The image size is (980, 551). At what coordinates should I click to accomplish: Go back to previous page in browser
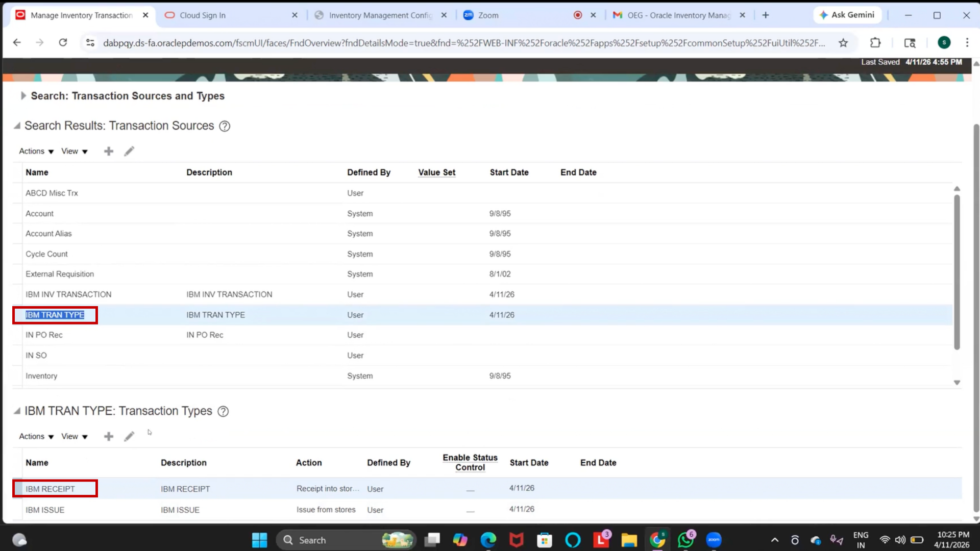(x=17, y=42)
